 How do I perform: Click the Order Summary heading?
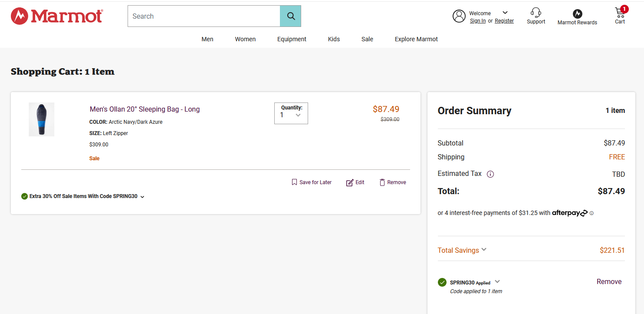474,111
